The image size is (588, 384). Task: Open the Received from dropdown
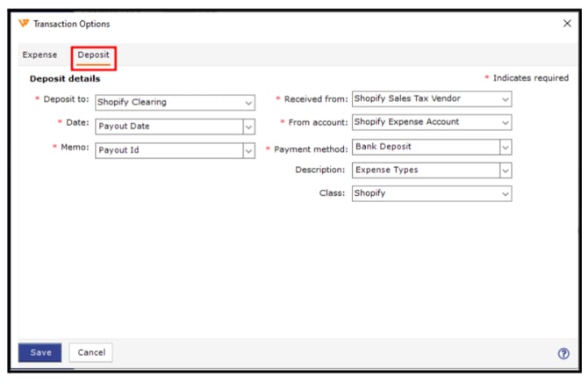432,99
